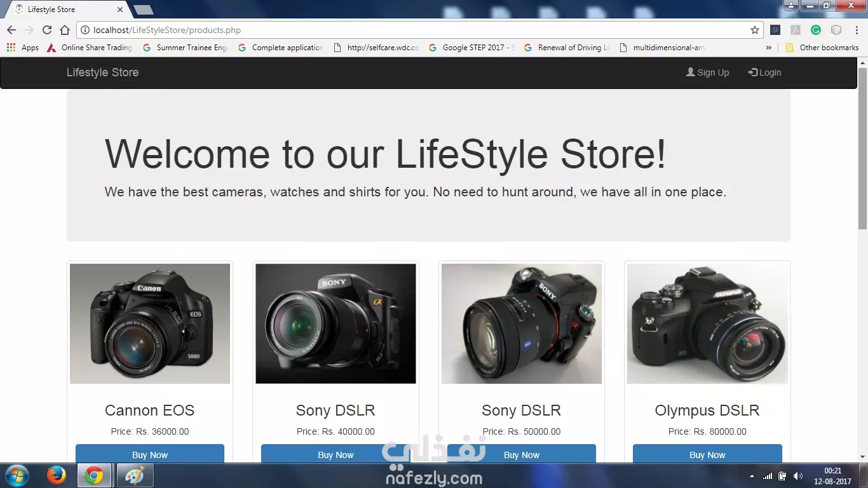
Task: Click the taskbar clock showing 00:21
Action: tap(833, 476)
